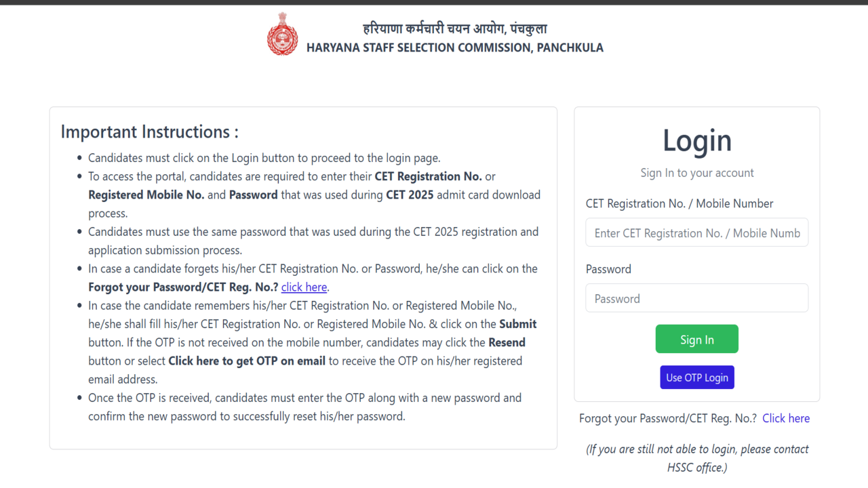Click the Important Instructions heading

(x=149, y=131)
